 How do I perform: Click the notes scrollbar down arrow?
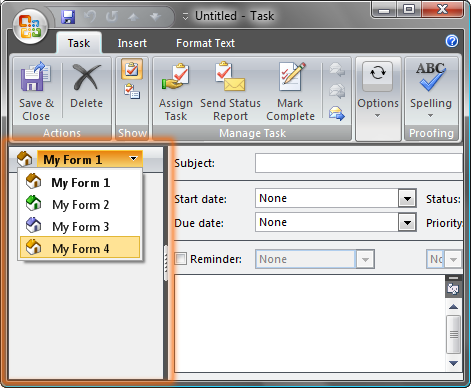point(453,363)
